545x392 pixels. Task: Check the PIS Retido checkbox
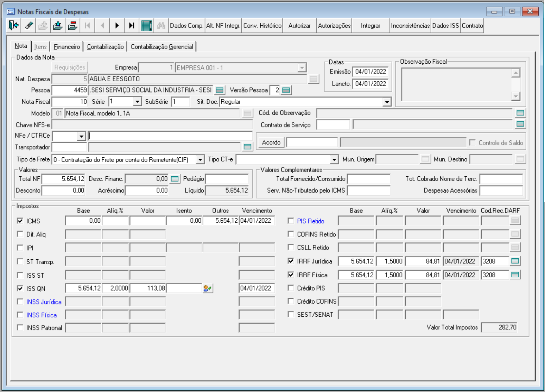tap(291, 221)
